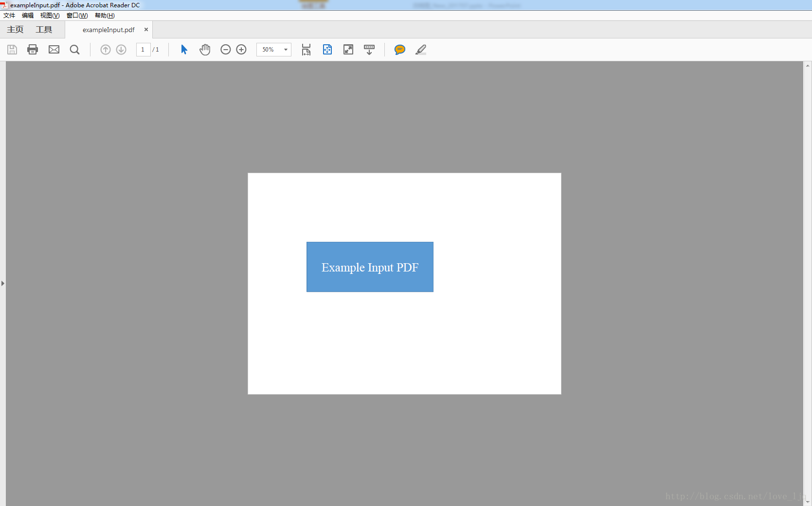Screen dimensions: 812x506
Task: Open the 编辑 menu
Action: coord(28,16)
